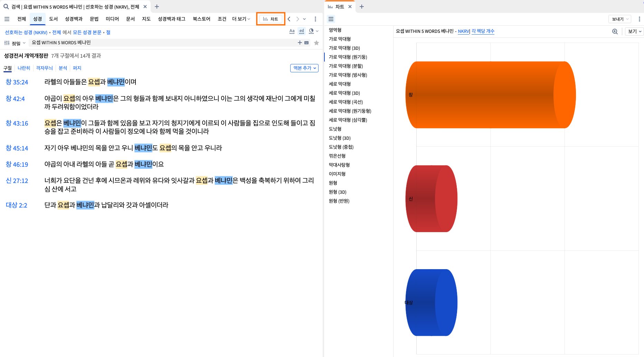Switch to the 미디어 search category
Viewport: 644px width, 357px height.
tap(112, 19)
